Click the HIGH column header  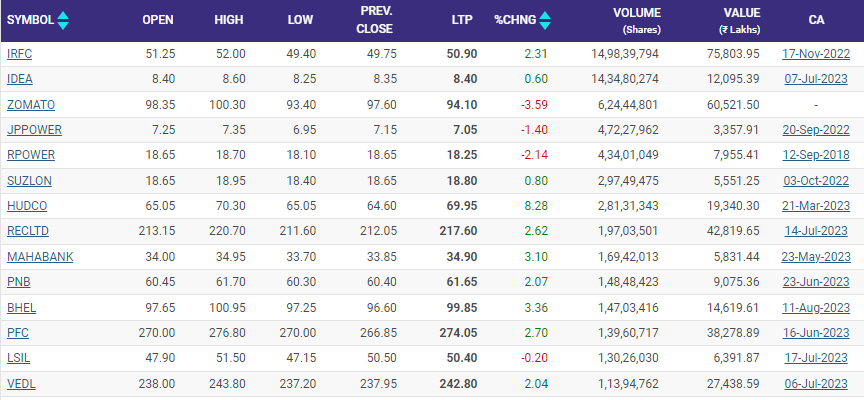tap(229, 20)
